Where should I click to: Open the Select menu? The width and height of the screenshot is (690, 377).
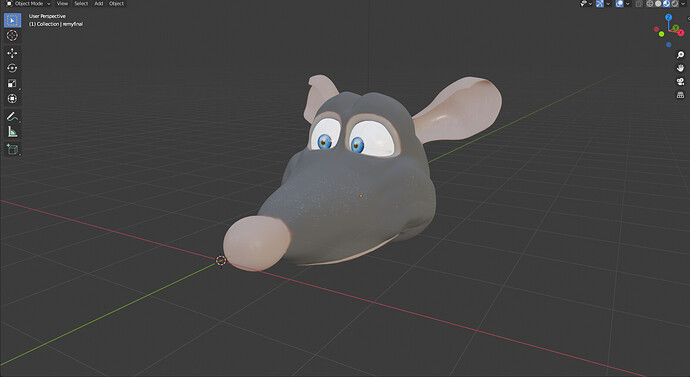[x=81, y=4]
